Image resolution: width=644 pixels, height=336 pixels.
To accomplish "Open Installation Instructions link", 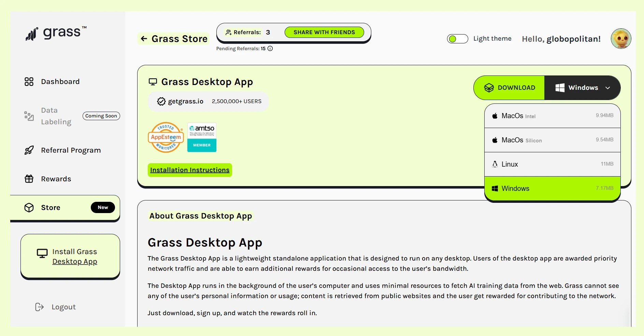I will 190,170.
